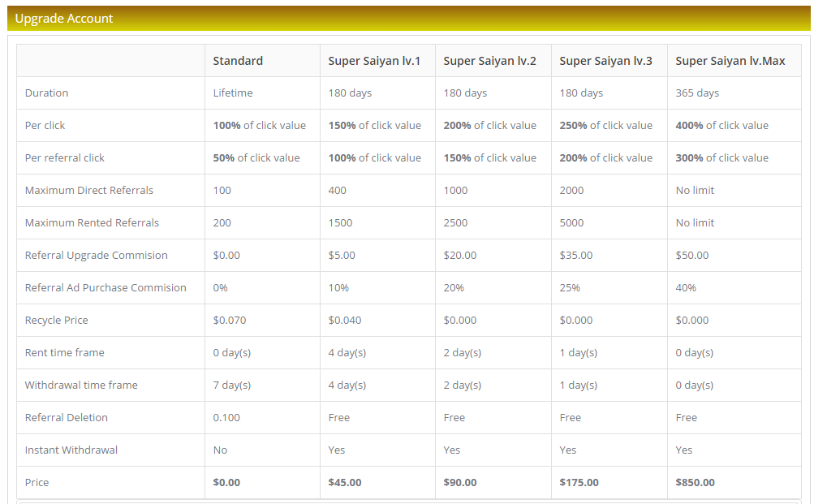The height and width of the screenshot is (504, 827).
Task: Select the Instant Withdrawal row label
Action: coord(71,450)
